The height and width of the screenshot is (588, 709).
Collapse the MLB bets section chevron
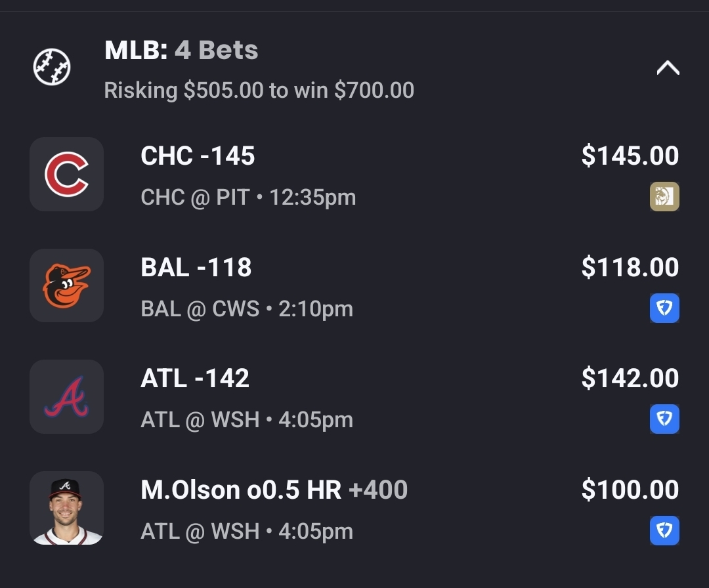click(x=668, y=68)
